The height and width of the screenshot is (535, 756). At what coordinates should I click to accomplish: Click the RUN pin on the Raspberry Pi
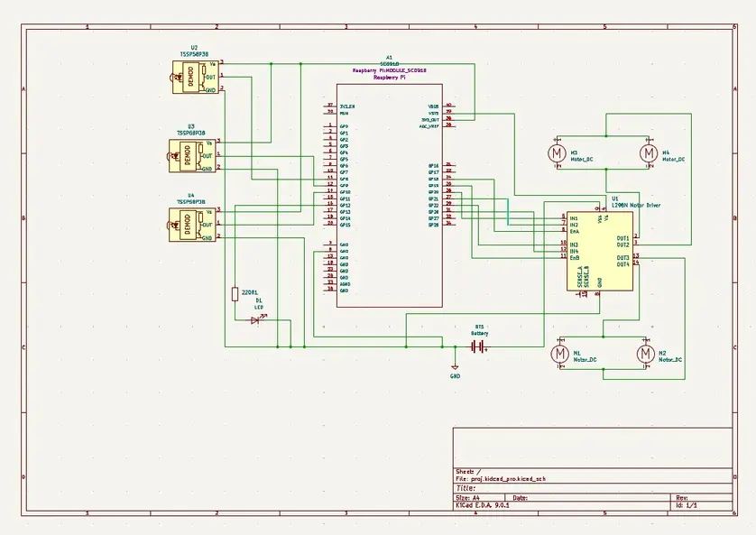[344, 114]
